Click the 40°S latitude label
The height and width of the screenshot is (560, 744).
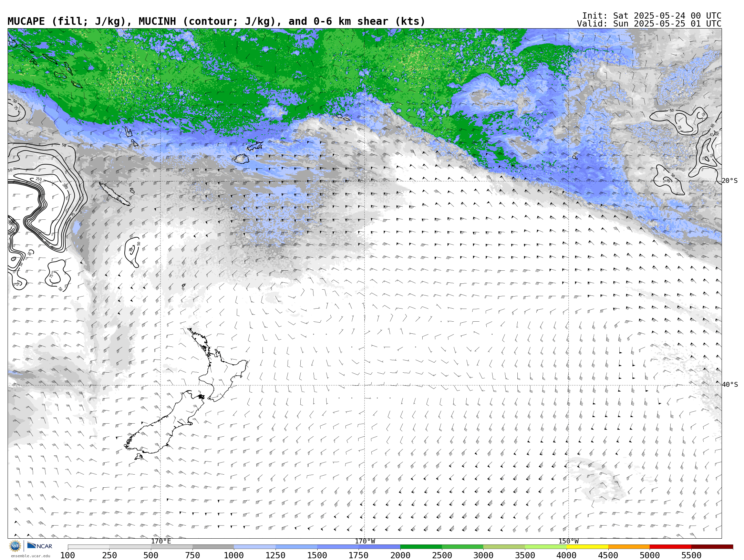pos(730,385)
